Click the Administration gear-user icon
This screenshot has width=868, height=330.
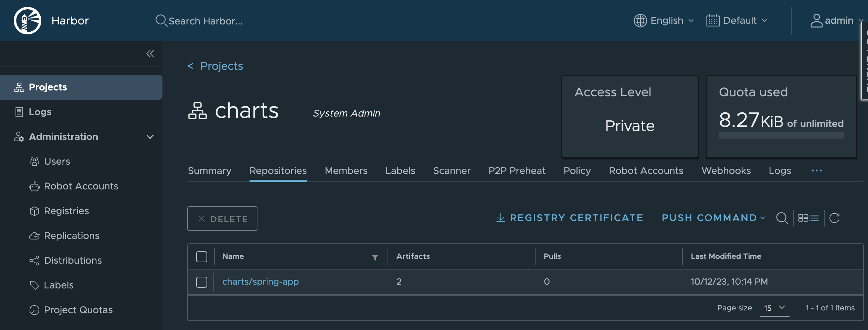pyautogui.click(x=19, y=137)
